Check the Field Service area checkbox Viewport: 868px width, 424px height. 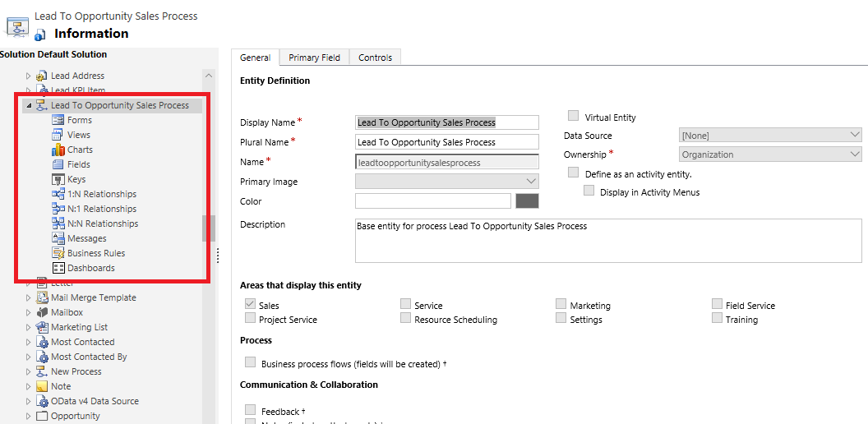pyautogui.click(x=718, y=305)
